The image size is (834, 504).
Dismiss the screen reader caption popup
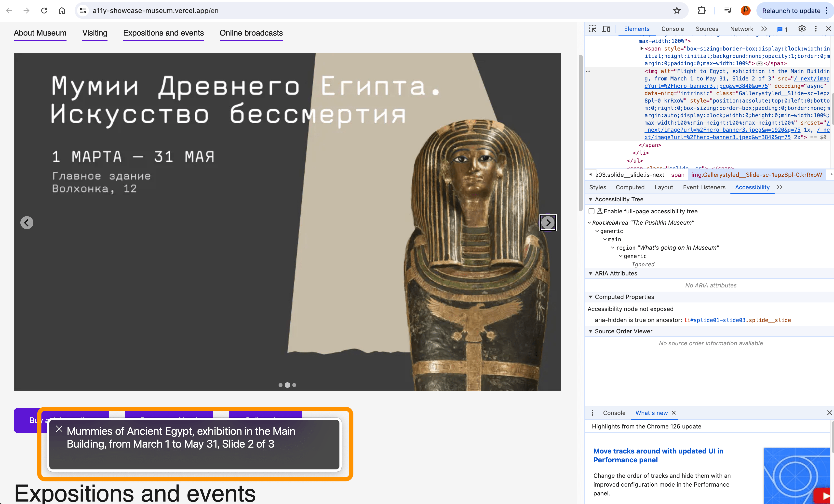59,429
